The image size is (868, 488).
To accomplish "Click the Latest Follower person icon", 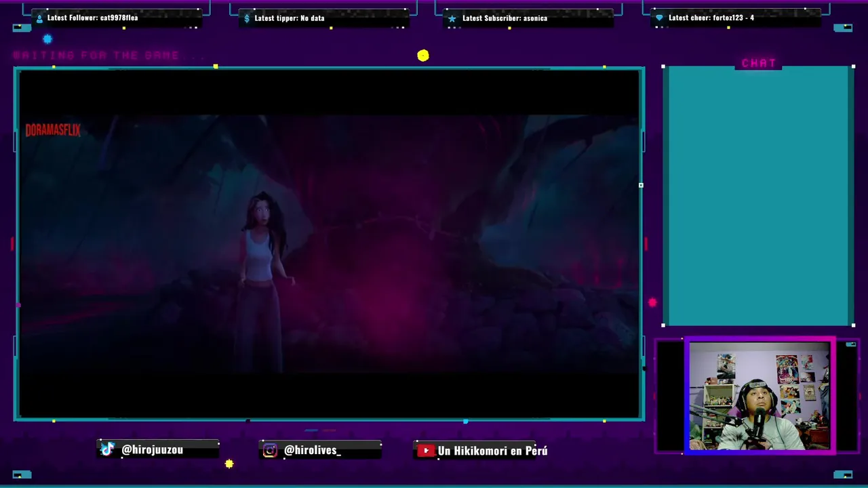I will pyautogui.click(x=39, y=18).
